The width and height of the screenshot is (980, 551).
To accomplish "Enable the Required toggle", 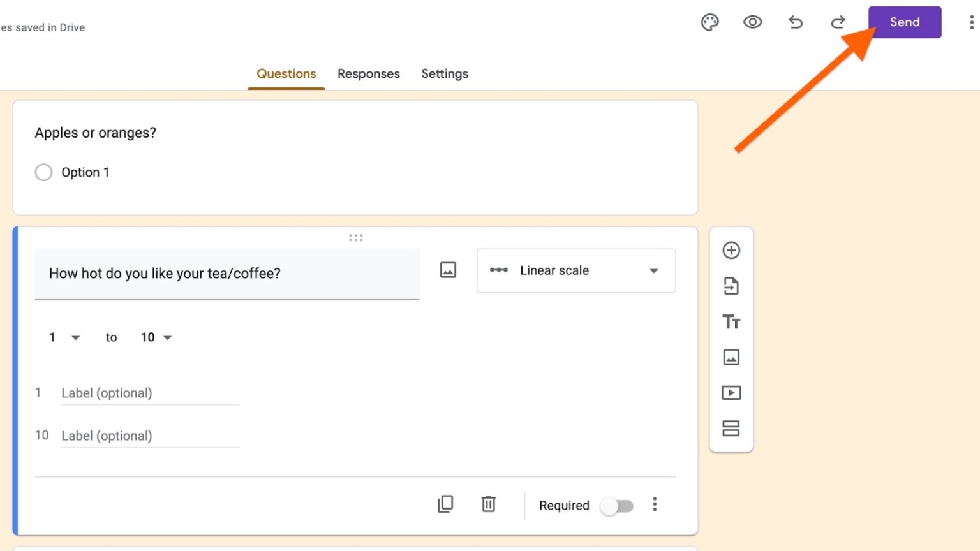I will pyautogui.click(x=616, y=505).
